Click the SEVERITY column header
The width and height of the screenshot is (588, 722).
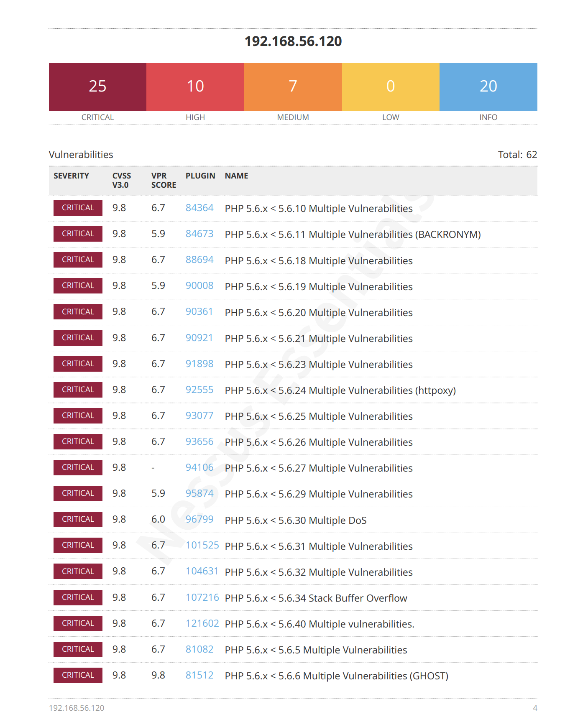71,176
